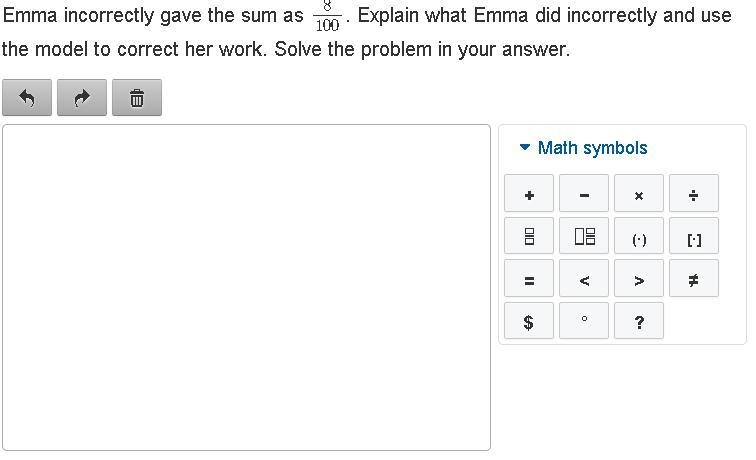This screenshot has width=756, height=460.
Task: Insert the degree symbol
Action: (584, 321)
